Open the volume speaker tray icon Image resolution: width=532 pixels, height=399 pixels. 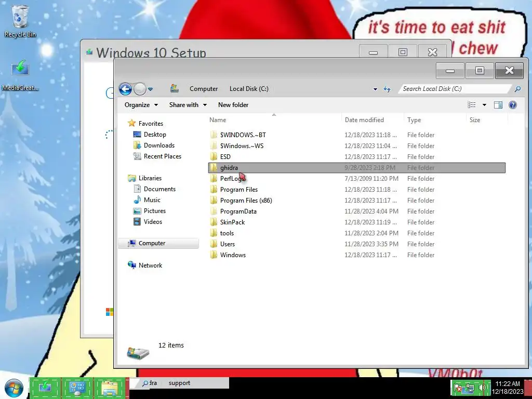[x=482, y=388]
